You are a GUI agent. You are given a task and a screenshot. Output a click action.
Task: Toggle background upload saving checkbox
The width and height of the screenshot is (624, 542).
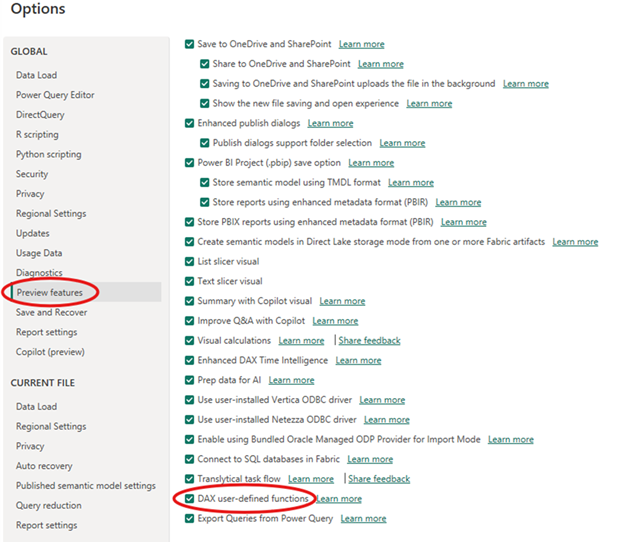pos(205,84)
